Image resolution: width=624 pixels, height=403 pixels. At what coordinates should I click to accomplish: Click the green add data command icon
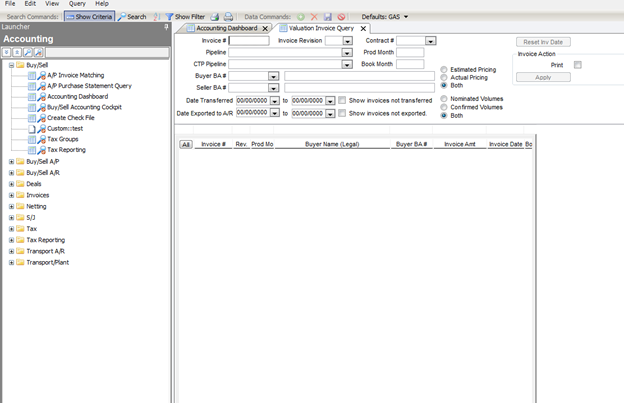click(x=301, y=17)
